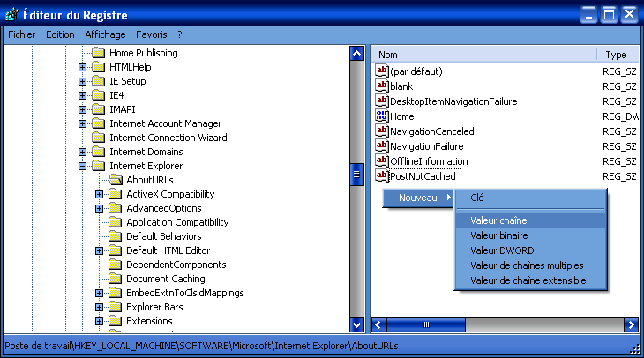Choose Valeur chaîne in the submenu
The height and width of the screenshot is (358, 644).
tap(530, 220)
